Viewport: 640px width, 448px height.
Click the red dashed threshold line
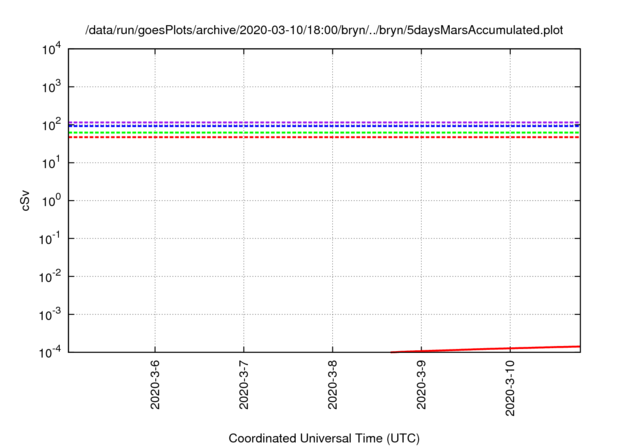324,137
